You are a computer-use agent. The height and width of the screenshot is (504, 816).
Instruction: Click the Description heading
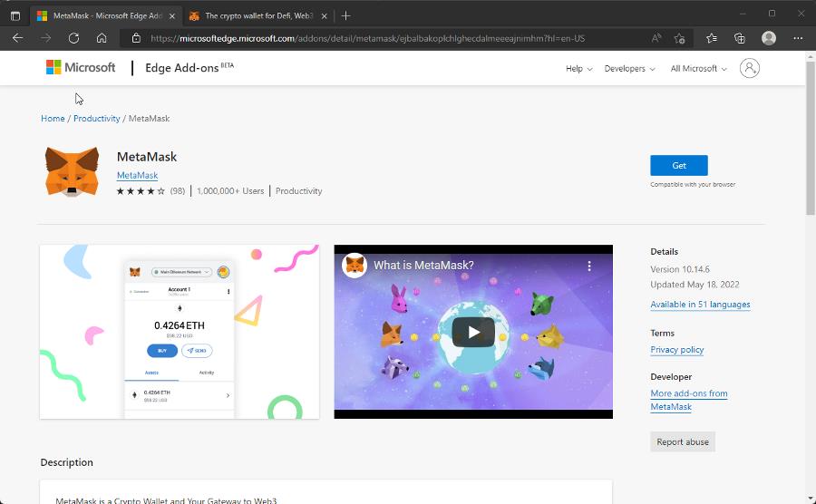pyautogui.click(x=66, y=462)
